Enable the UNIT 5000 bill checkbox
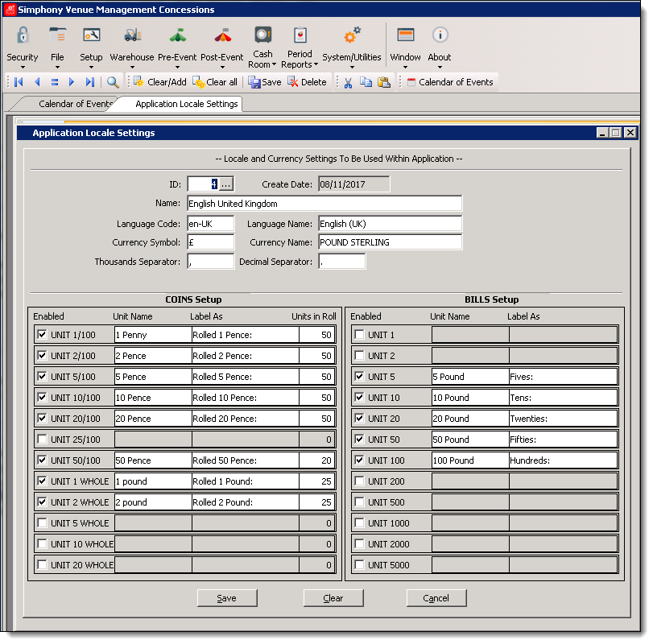Screen dimensions: 653x644 click(359, 564)
